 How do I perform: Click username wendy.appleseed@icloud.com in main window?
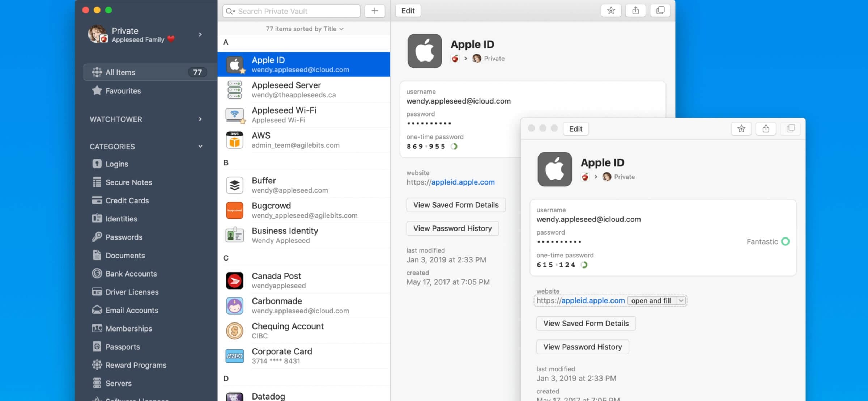458,101
